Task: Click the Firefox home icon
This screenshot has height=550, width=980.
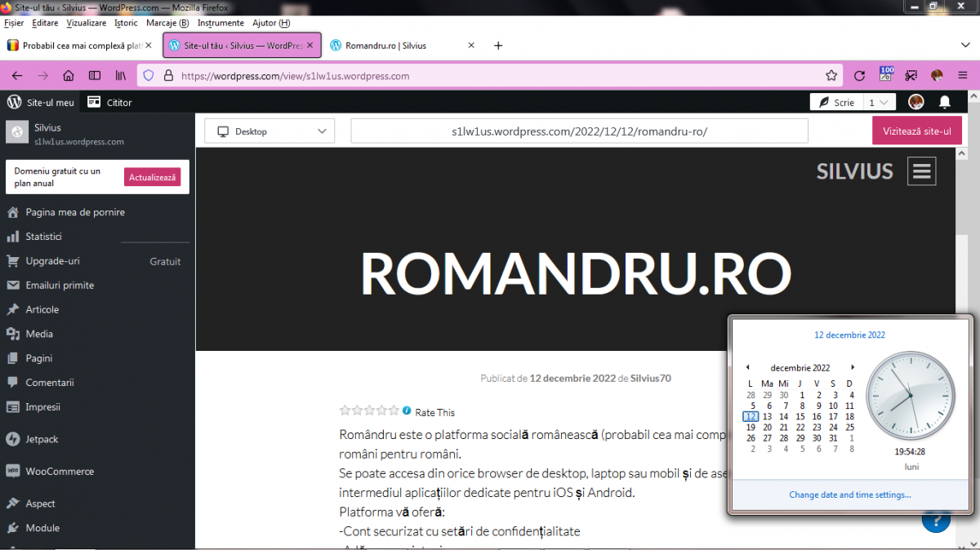Action: [69, 76]
